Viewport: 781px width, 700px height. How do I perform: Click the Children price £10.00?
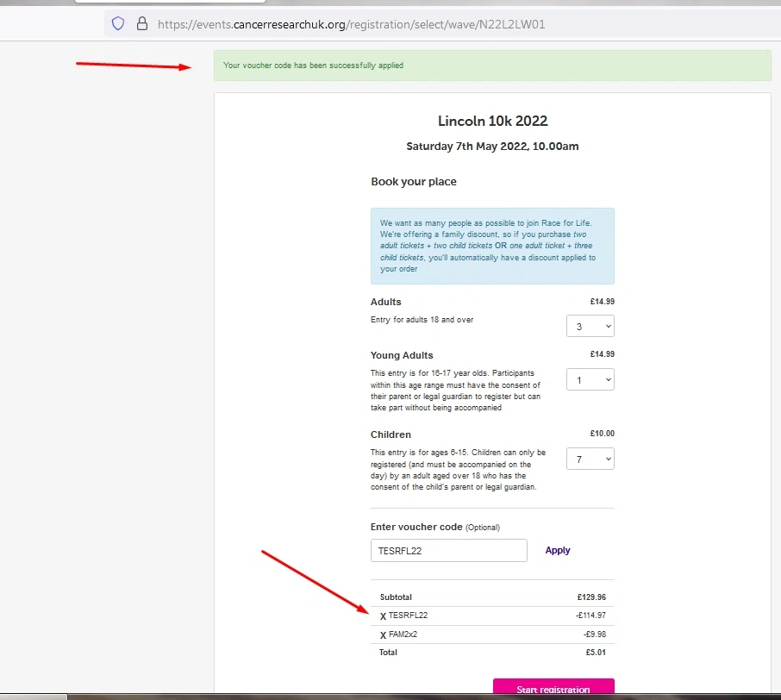tap(603, 434)
